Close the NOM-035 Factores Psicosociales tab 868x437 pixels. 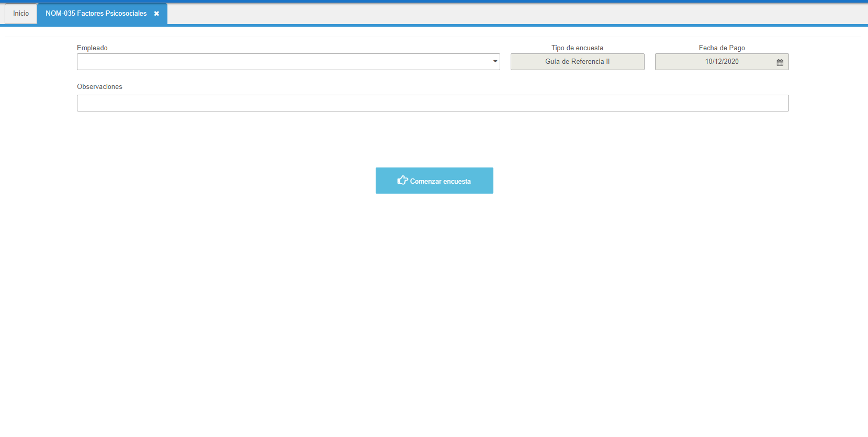(156, 14)
